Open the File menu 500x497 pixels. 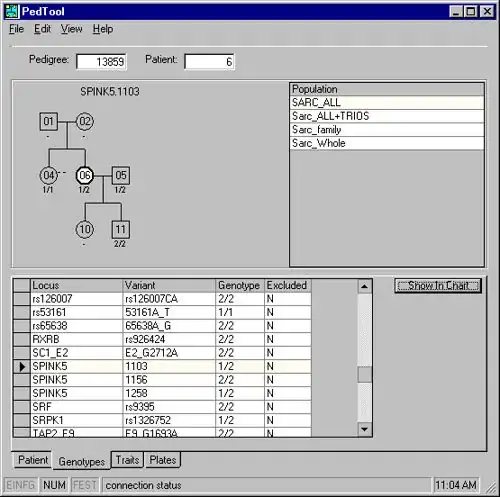point(16,29)
